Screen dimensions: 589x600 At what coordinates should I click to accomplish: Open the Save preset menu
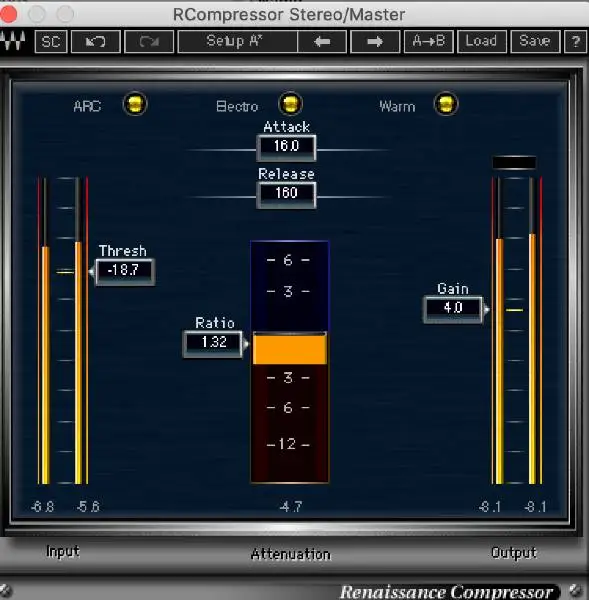click(535, 41)
